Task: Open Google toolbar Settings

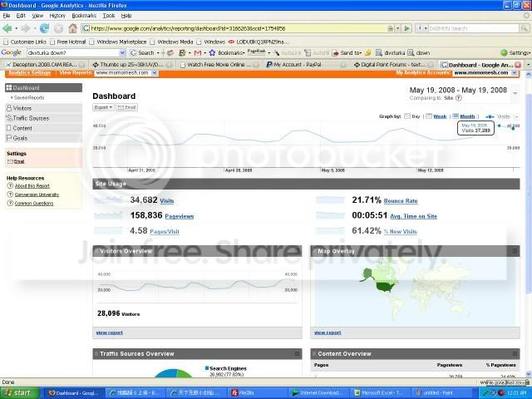Action: pyautogui.click(x=515, y=53)
